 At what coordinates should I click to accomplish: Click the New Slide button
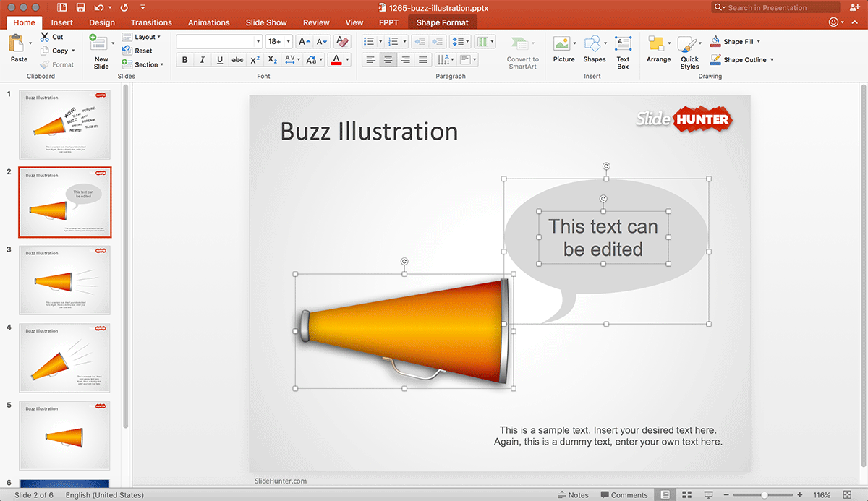(101, 49)
